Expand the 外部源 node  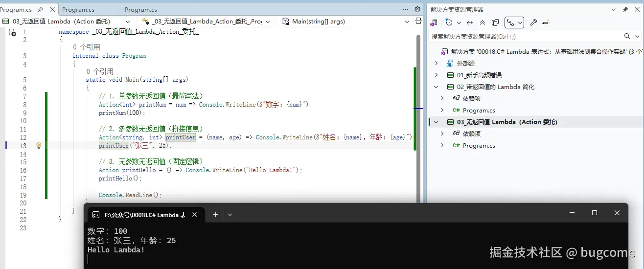[437, 63]
